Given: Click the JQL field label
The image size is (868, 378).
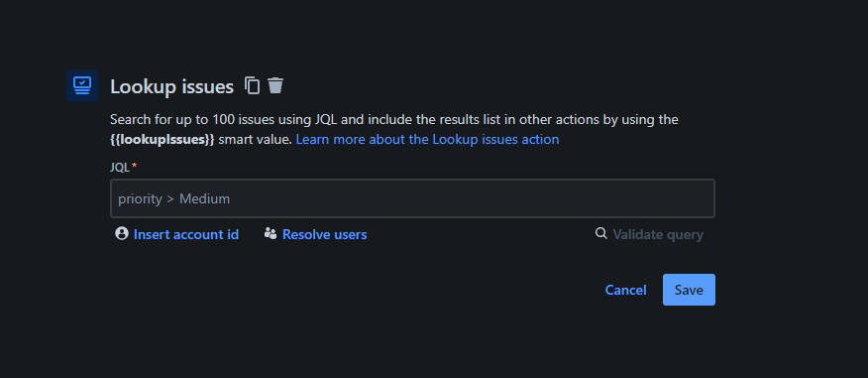Looking at the screenshot, I should tap(120, 167).
